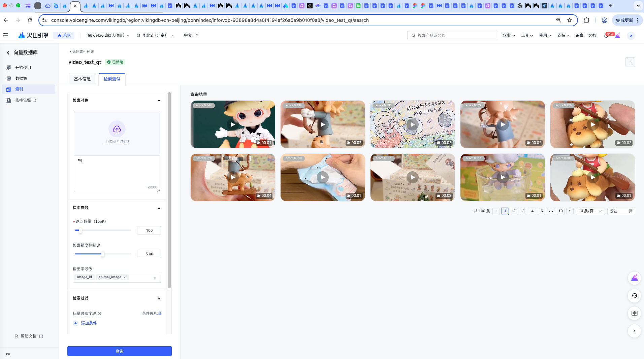Play the video with score 0.344
Viewport: 644px width, 359px height.
pos(233,124)
